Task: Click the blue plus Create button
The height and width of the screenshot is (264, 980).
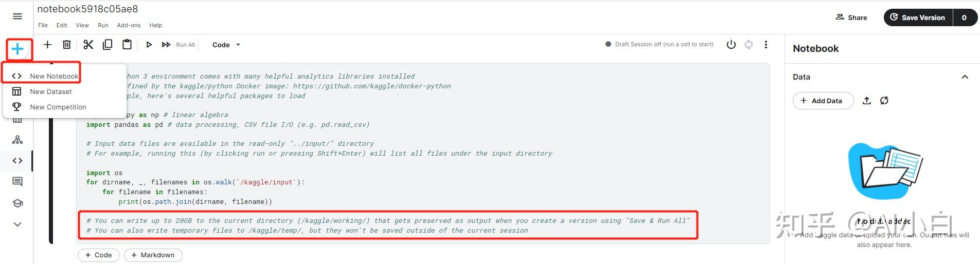Action: coord(17,49)
